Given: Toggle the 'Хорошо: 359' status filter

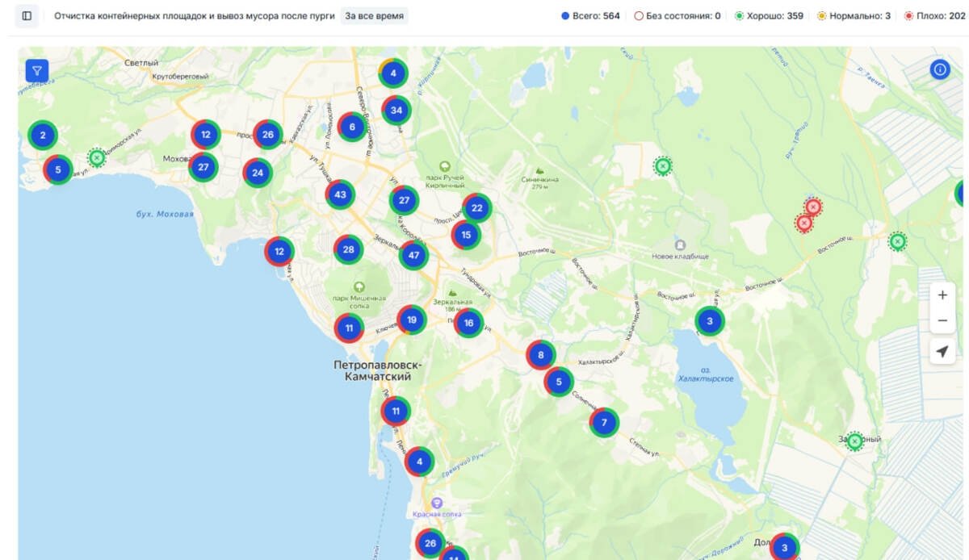Looking at the screenshot, I should [x=769, y=16].
